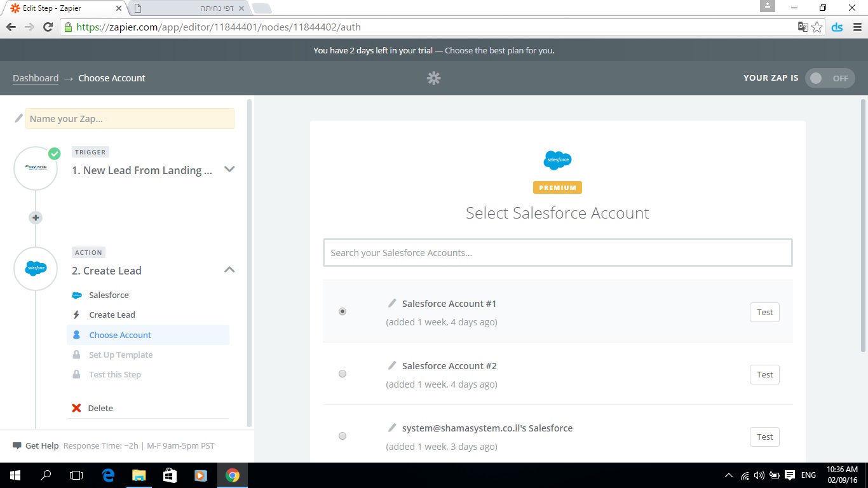This screenshot has height=488, width=868.
Task: Click the lock icon beside Set Up Template
Action: [x=76, y=355]
